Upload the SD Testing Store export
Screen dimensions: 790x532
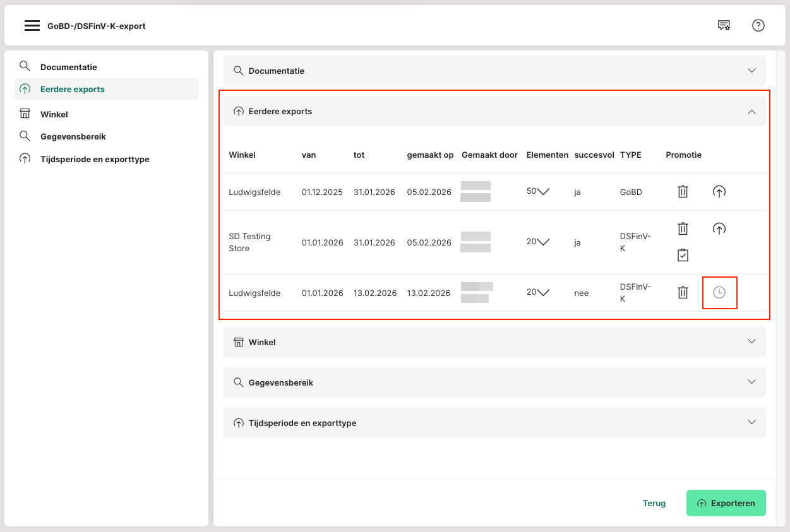coord(719,229)
